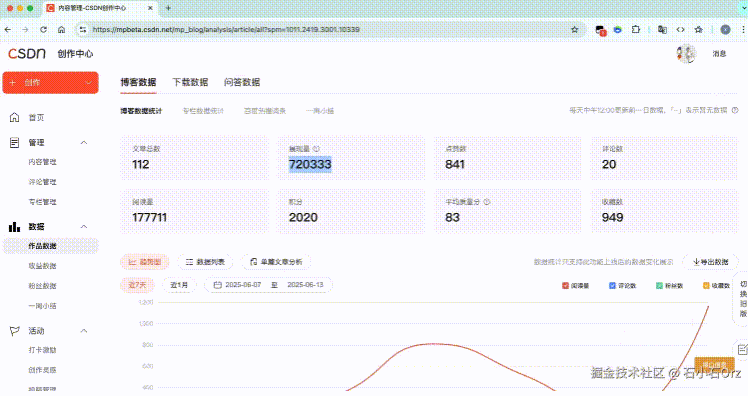Open the browser extensions puzzle icon
Image resolution: width=748 pixels, height=396 pixels.
636,30
